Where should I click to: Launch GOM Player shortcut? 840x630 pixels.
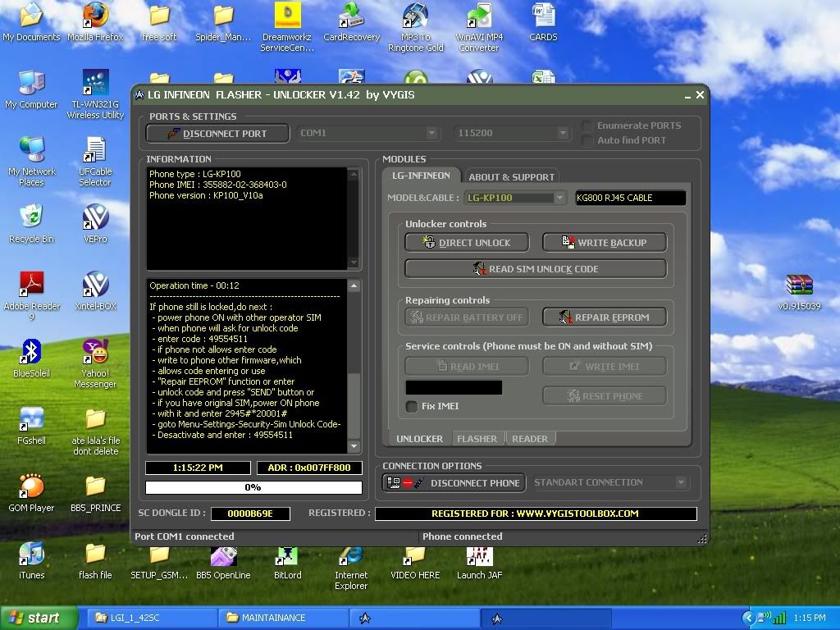(x=31, y=492)
